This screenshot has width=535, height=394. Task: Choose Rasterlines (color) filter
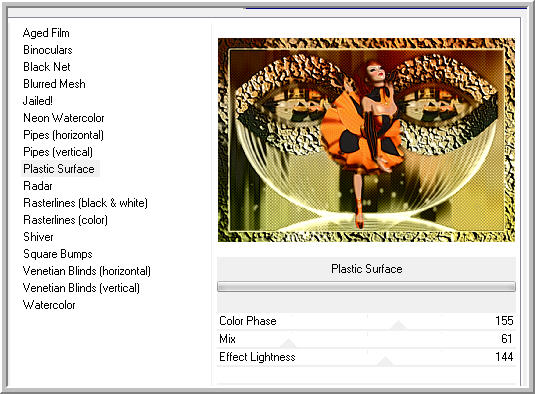coord(66,220)
